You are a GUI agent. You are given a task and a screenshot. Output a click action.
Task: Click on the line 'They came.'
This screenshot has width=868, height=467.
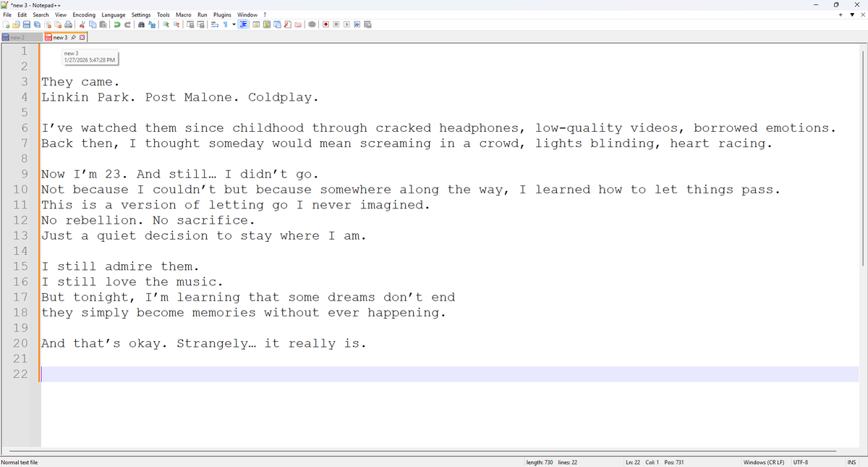(x=80, y=82)
